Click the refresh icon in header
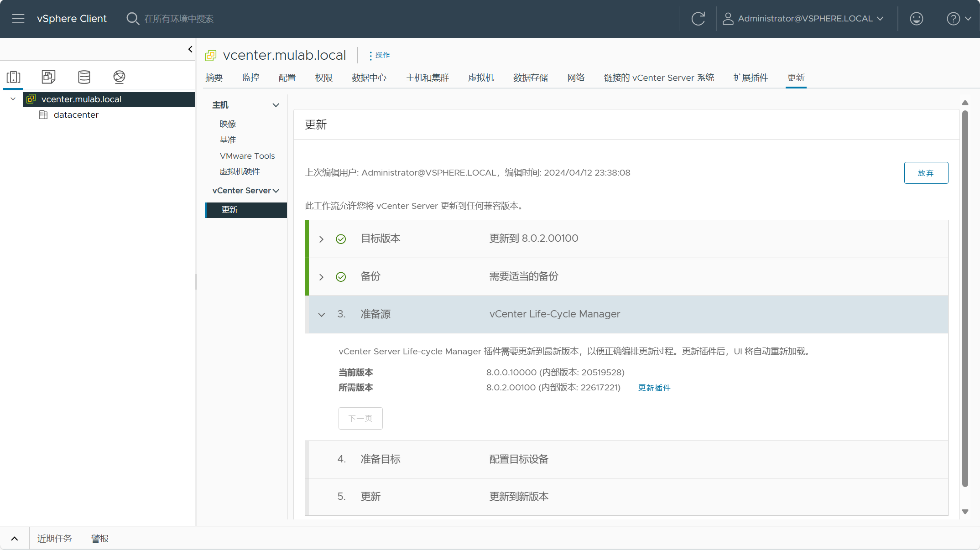 coord(698,19)
